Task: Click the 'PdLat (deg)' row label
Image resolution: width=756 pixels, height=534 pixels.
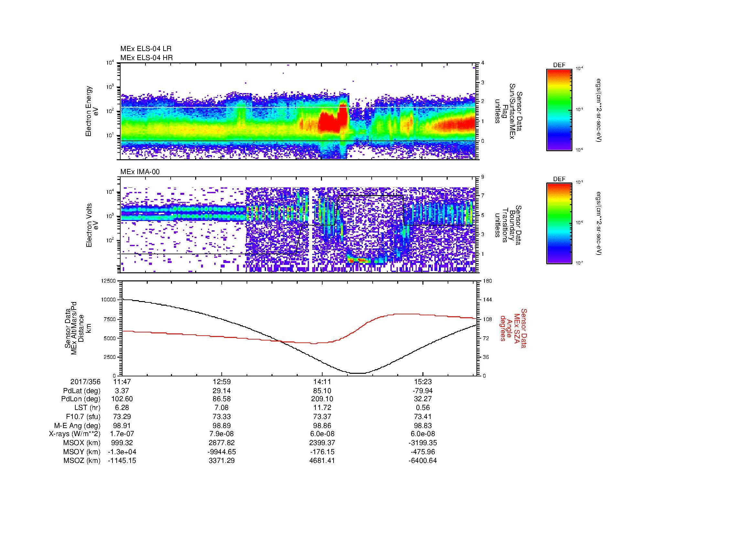Action: click(82, 391)
